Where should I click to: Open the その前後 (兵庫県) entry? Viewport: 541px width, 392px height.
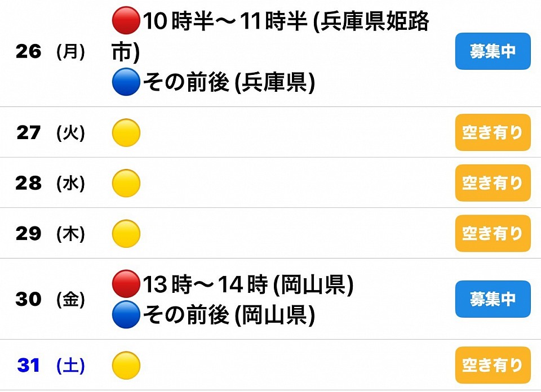tap(228, 83)
